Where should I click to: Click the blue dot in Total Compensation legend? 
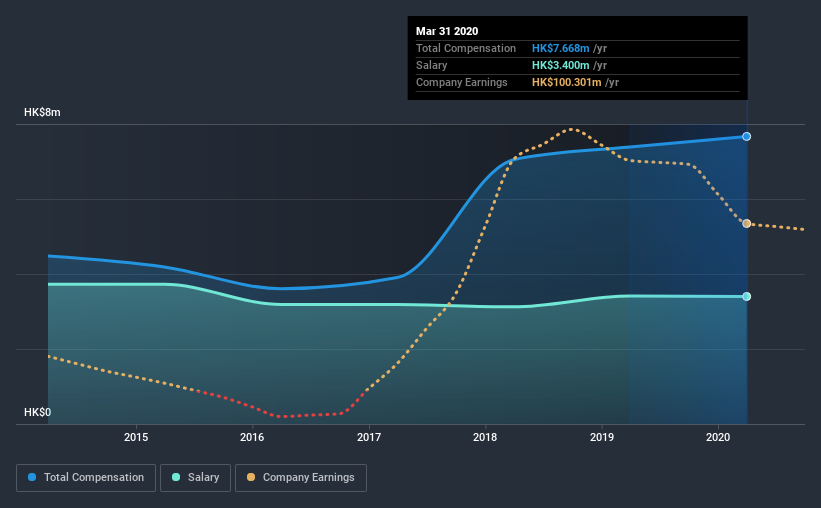(32, 477)
